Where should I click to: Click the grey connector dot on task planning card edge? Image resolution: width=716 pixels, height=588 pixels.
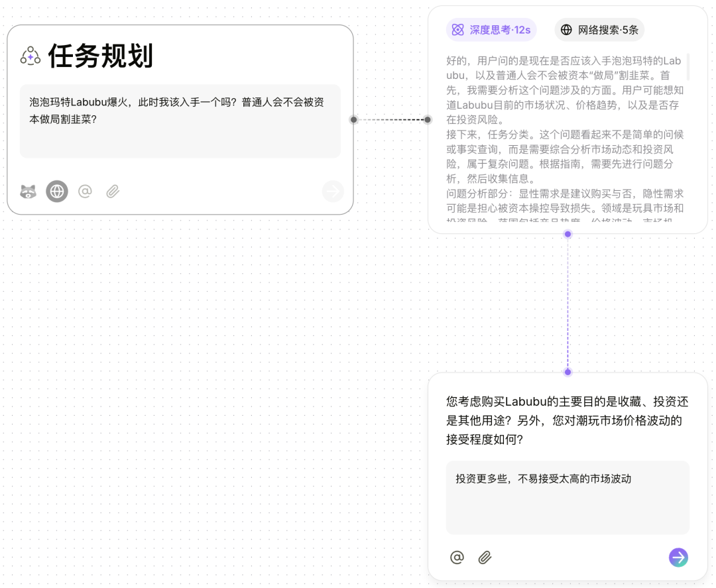[354, 119]
